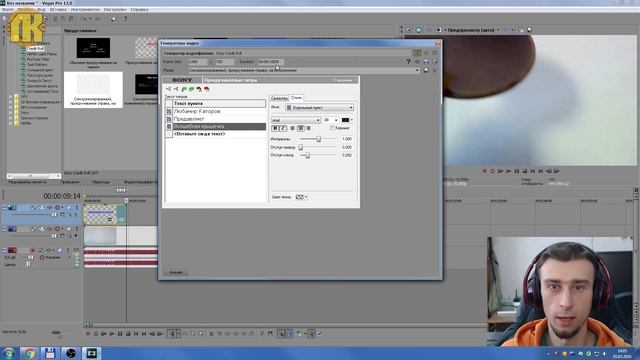Open the preset dropdown in generator dialog
640x360 pixels.
click(x=417, y=70)
